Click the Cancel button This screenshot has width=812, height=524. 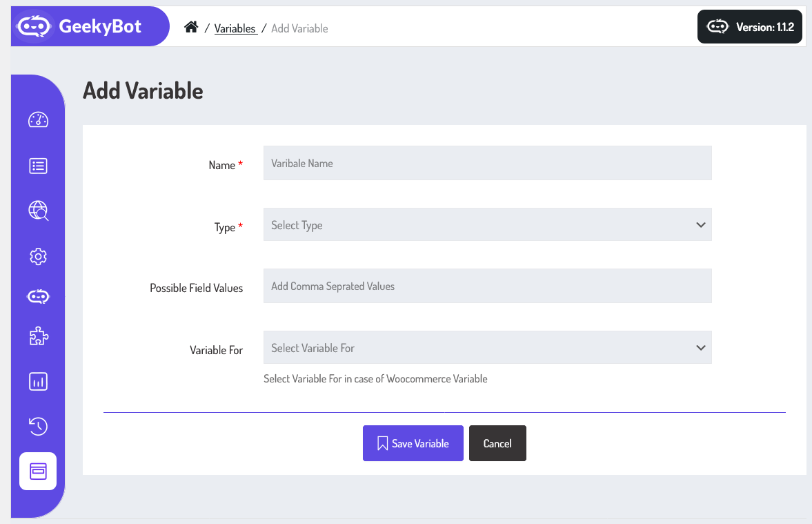point(497,443)
